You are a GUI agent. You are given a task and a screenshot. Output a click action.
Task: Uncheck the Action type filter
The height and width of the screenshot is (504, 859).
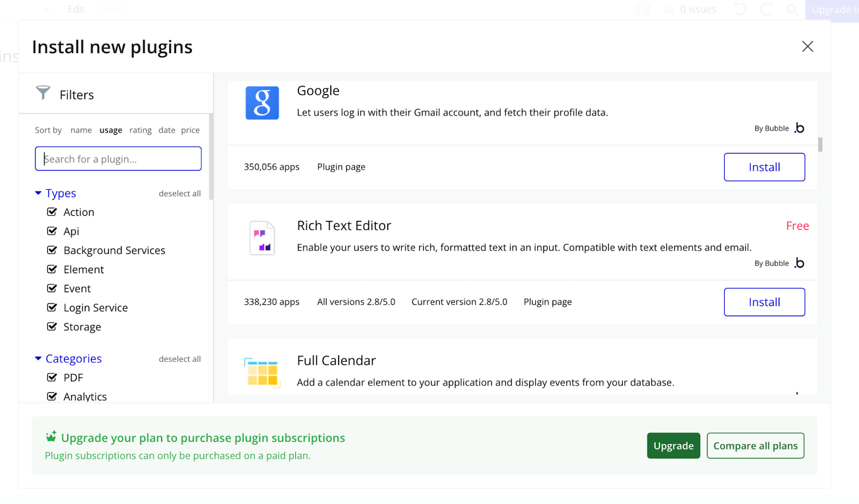52,212
